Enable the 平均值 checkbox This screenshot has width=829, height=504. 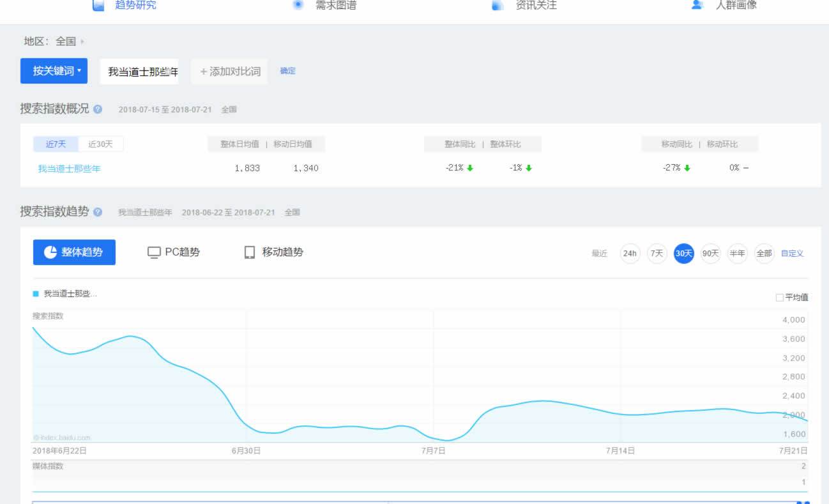click(779, 297)
